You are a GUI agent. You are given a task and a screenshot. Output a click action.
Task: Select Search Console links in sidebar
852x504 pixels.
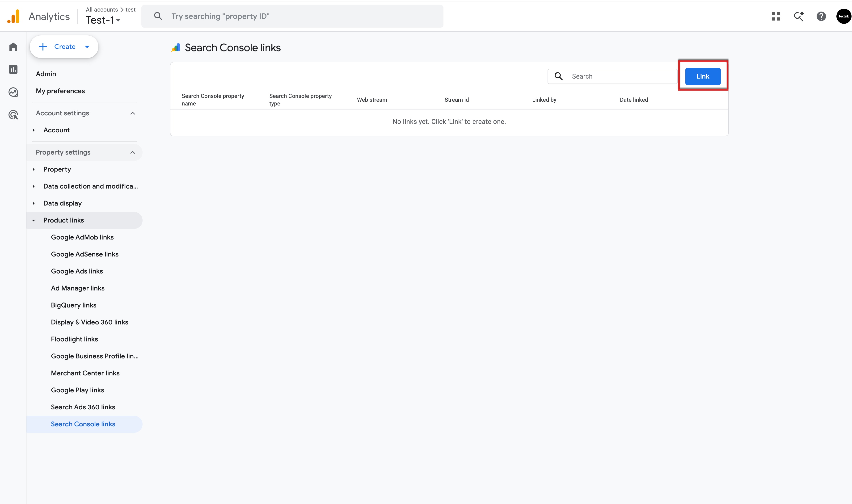click(x=84, y=424)
